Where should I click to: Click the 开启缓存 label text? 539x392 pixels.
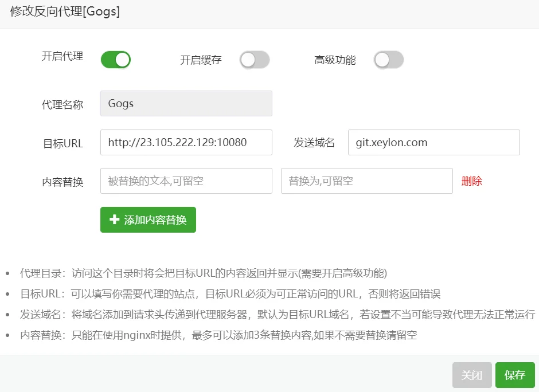click(201, 60)
